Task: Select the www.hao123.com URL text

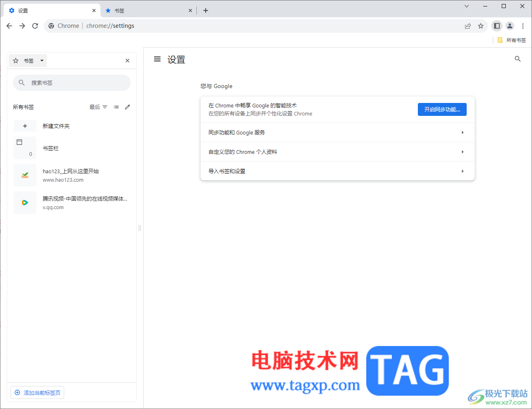Action: (x=63, y=180)
